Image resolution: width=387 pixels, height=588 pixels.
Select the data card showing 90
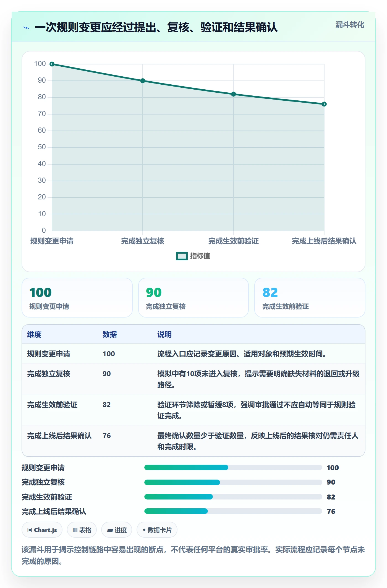click(193, 298)
